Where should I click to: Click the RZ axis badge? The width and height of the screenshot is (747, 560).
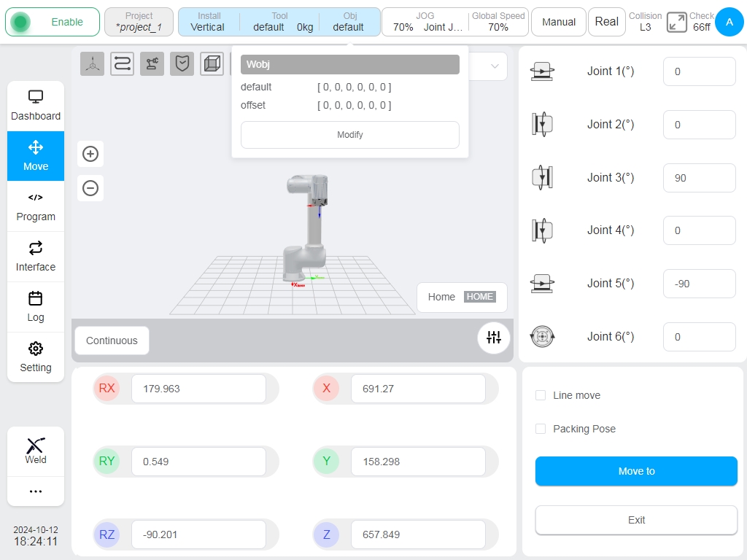[x=107, y=534]
